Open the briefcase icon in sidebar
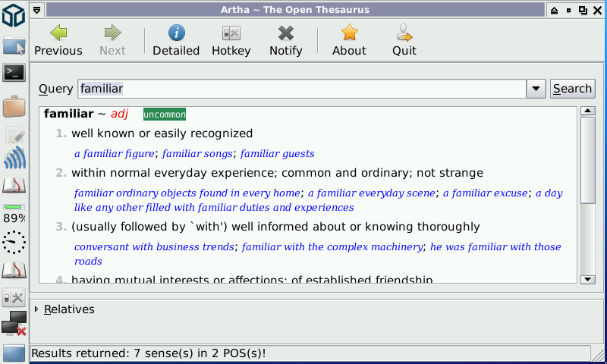The image size is (607, 364). point(14,106)
